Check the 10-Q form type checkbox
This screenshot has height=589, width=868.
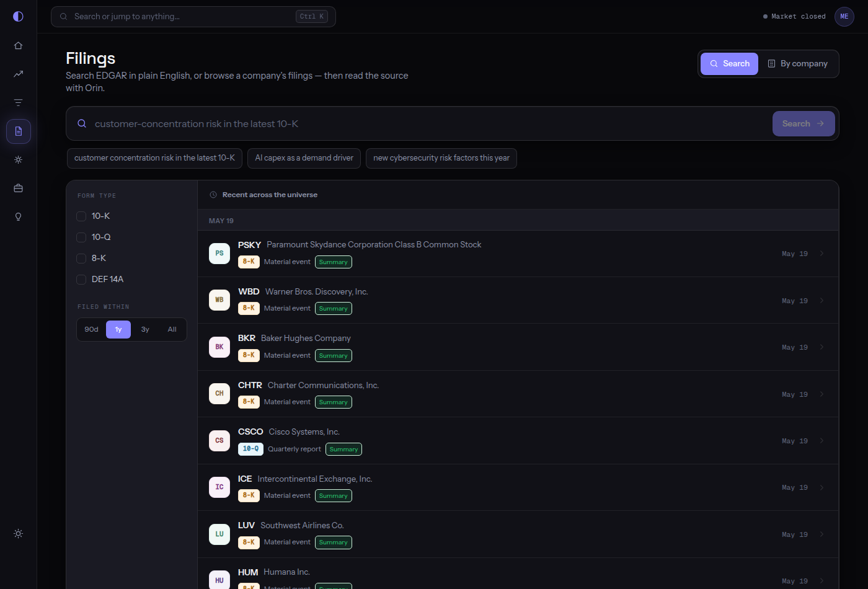(81, 237)
